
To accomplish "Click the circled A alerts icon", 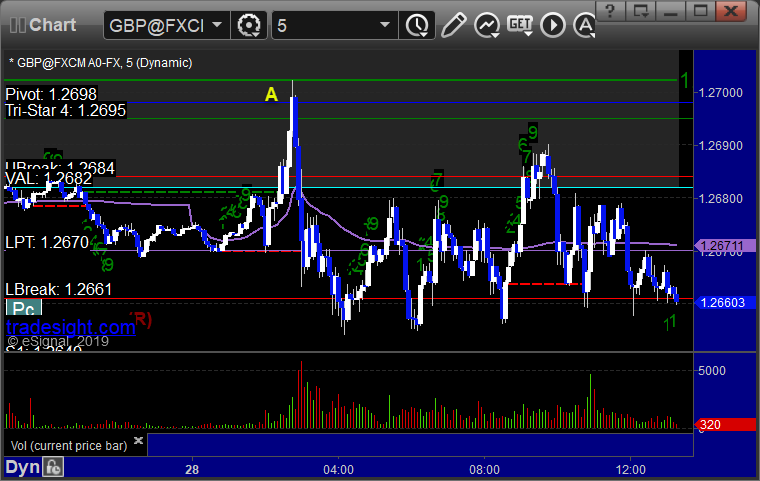I will 584,25.
